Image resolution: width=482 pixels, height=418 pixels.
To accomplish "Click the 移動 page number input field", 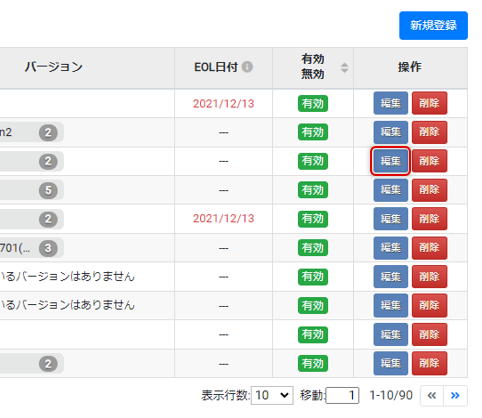I will click(x=342, y=396).
